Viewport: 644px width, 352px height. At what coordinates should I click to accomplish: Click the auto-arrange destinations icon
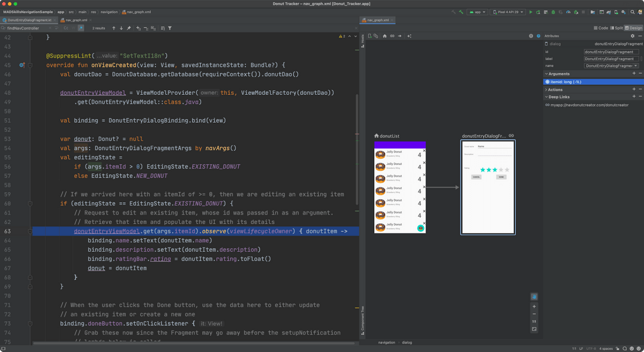(409, 36)
